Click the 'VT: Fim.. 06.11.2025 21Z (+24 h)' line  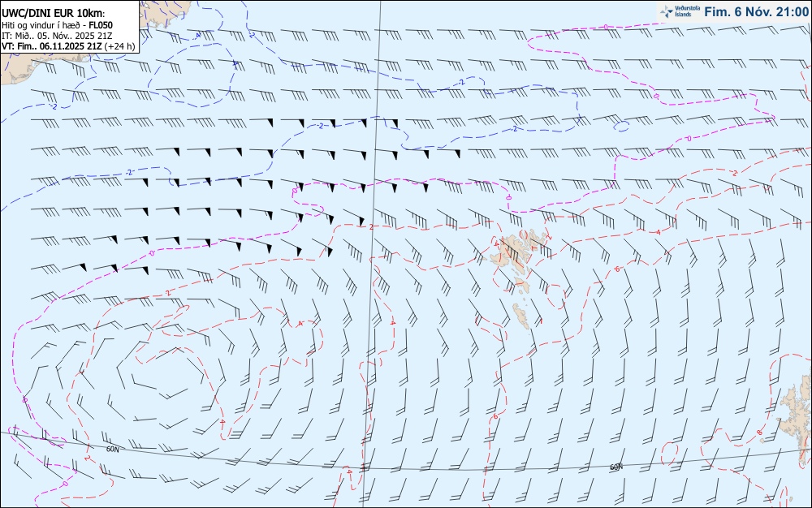[x=68, y=46]
